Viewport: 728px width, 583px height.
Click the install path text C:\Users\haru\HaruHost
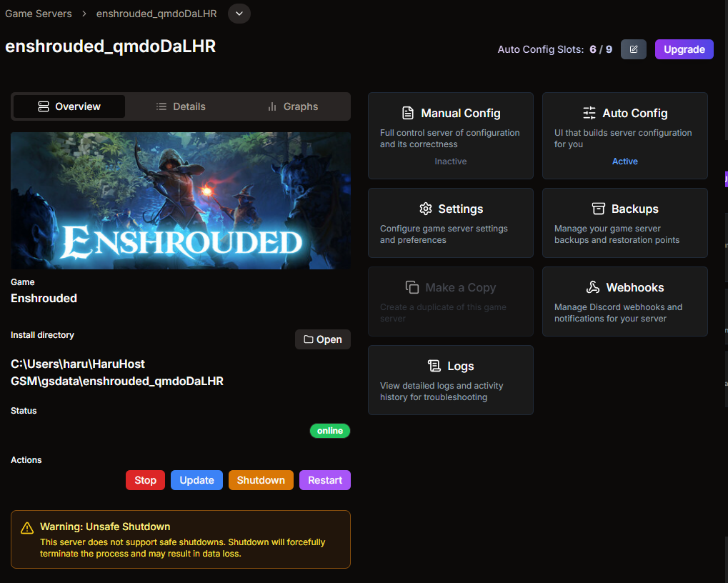[78, 364]
